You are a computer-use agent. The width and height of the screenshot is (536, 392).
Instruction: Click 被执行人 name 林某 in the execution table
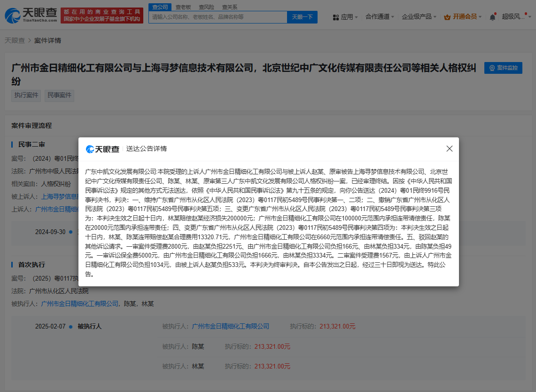pos(198,366)
